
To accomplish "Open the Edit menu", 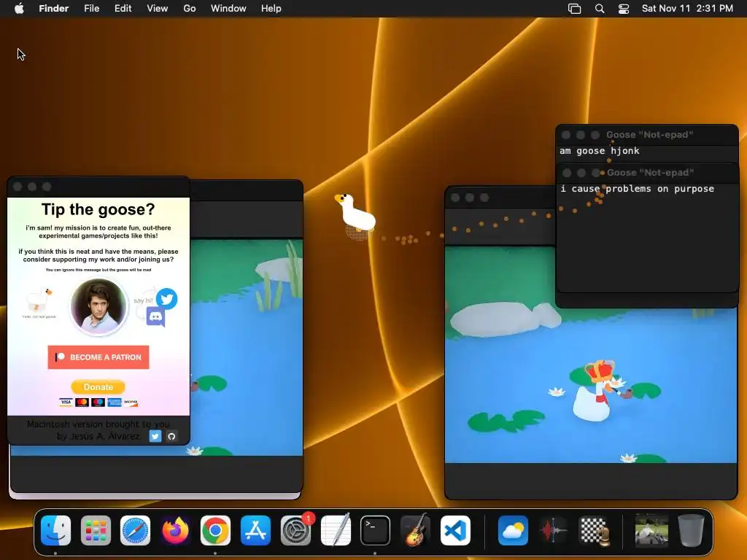I will tap(123, 9).
